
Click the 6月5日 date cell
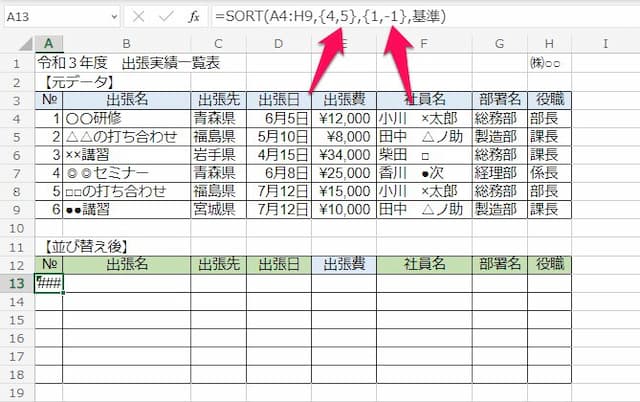point(279,118)
